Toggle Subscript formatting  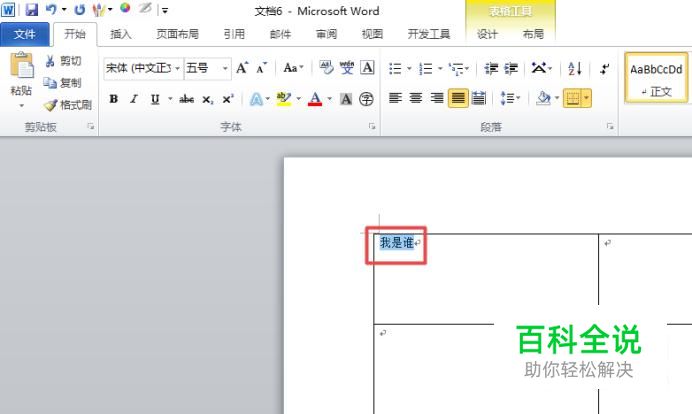[207, 99]
